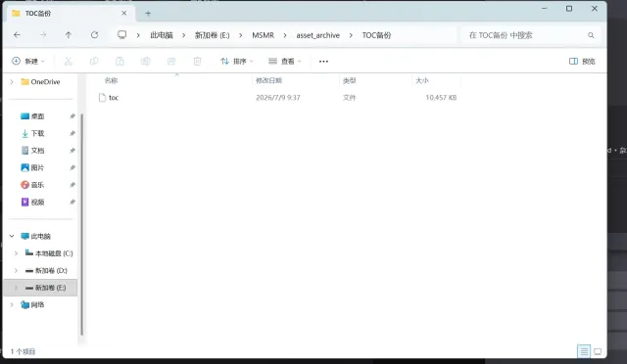Unpin 桌面 using its pin icon
This screenshot has height=364, width=627.
(72, 116)
